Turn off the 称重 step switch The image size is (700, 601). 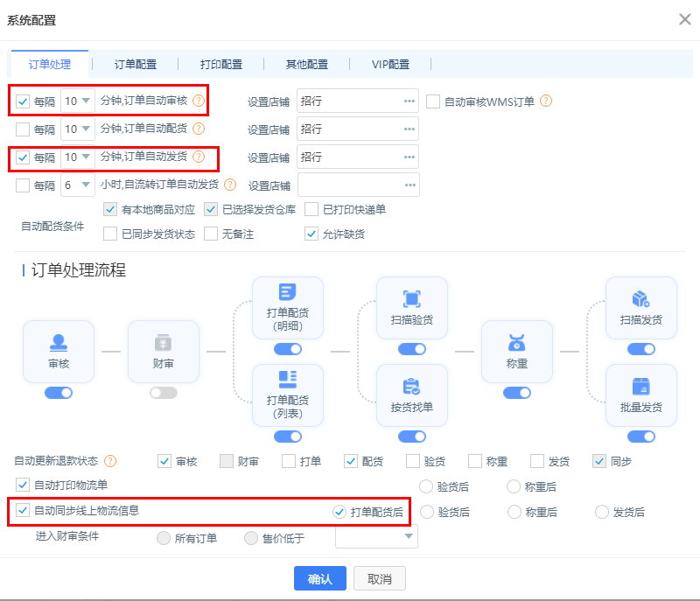click(517, 393)
